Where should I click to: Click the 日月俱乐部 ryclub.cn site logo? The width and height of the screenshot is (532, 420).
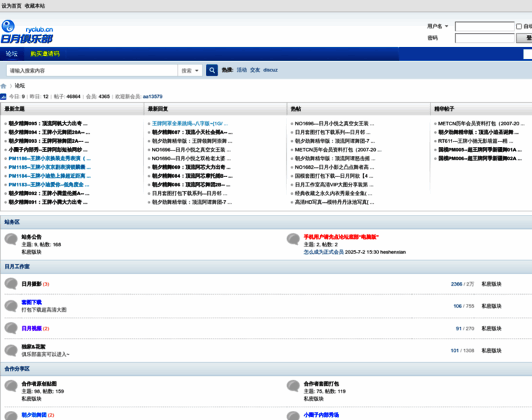pyautogui.click(x=27, y=34)
